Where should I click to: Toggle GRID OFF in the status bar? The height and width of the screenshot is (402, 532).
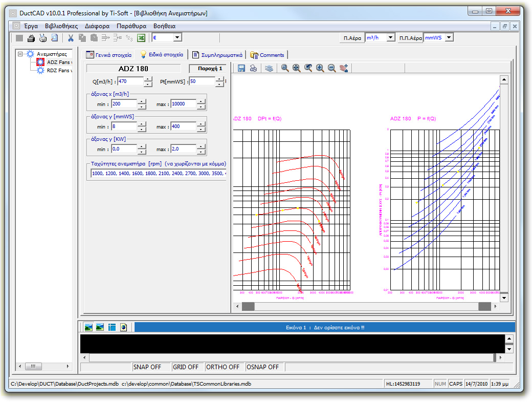tap(185, 367)
